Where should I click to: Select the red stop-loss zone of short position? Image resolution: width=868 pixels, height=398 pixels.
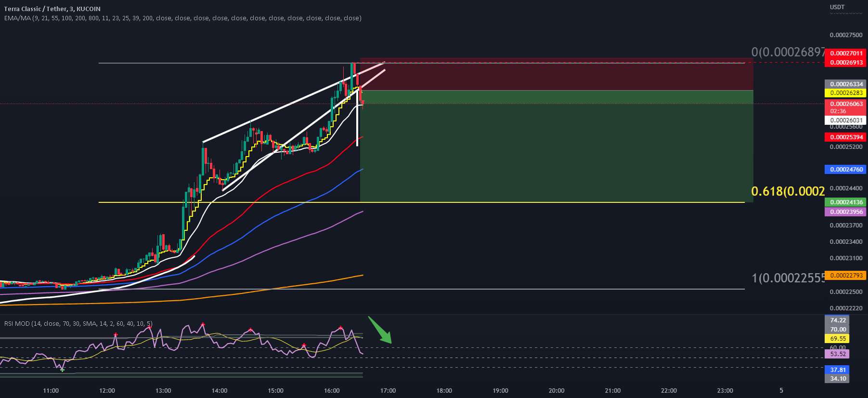tap(556, 74)
